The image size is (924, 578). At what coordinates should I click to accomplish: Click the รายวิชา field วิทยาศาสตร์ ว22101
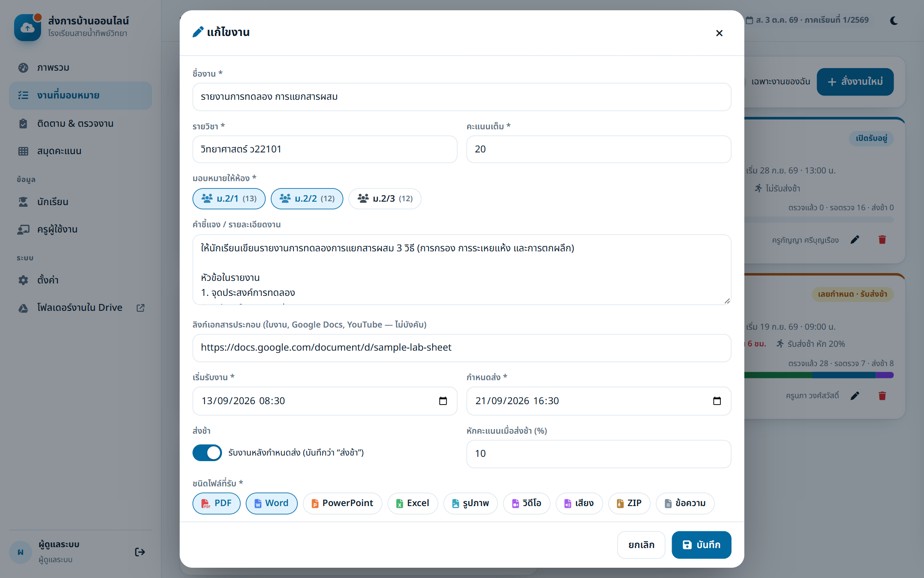tap(325, 149)
